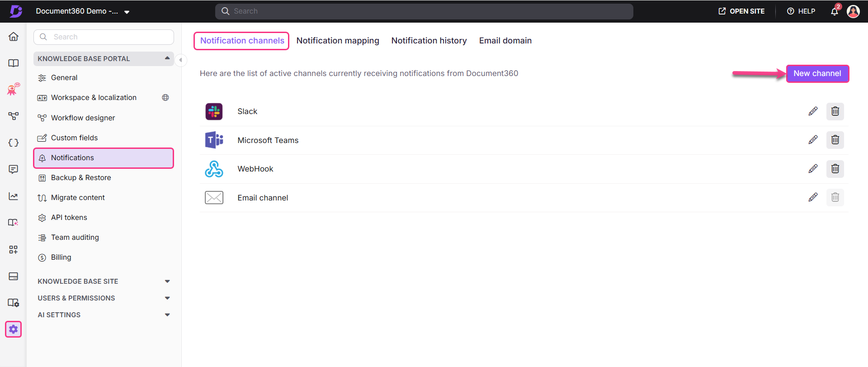Click the OPEN SITE link

tap(742, 11)
